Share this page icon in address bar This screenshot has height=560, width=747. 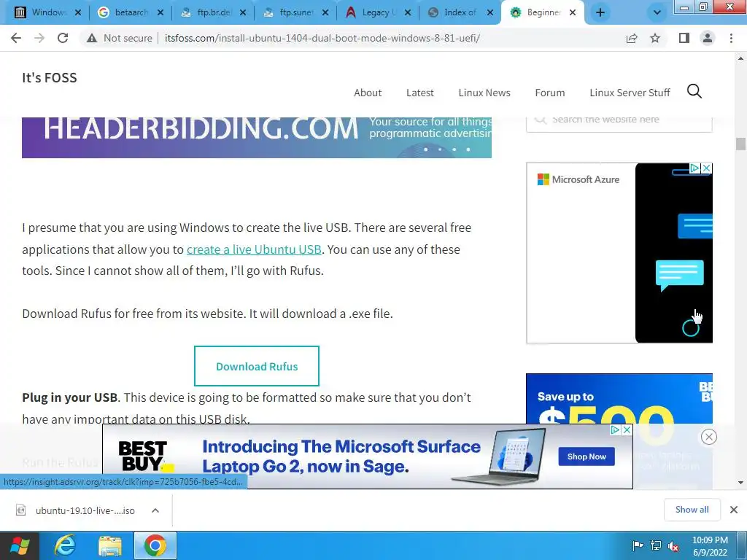click(632, 38)
